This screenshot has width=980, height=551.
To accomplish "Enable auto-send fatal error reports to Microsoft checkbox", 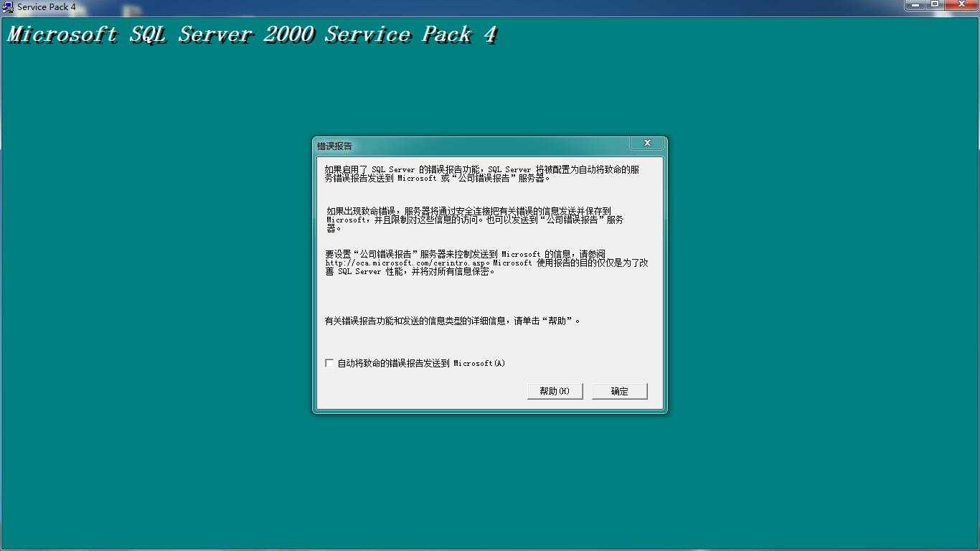I will [329, 363].
